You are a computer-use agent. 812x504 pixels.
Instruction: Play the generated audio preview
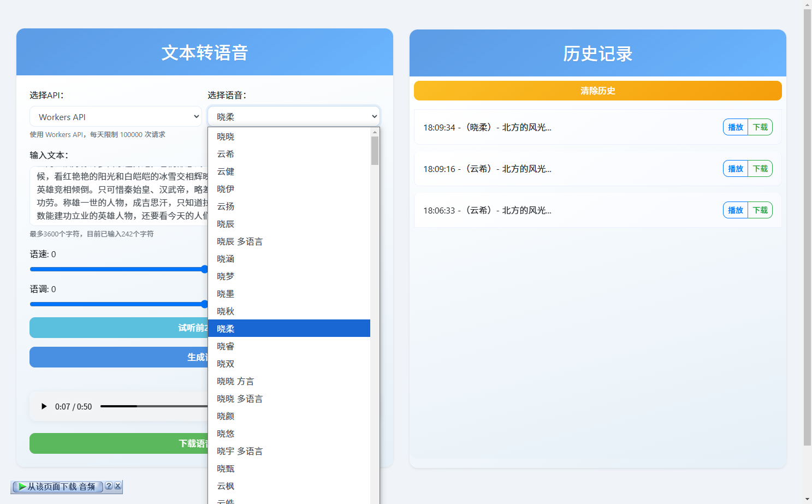coord(44,406)
